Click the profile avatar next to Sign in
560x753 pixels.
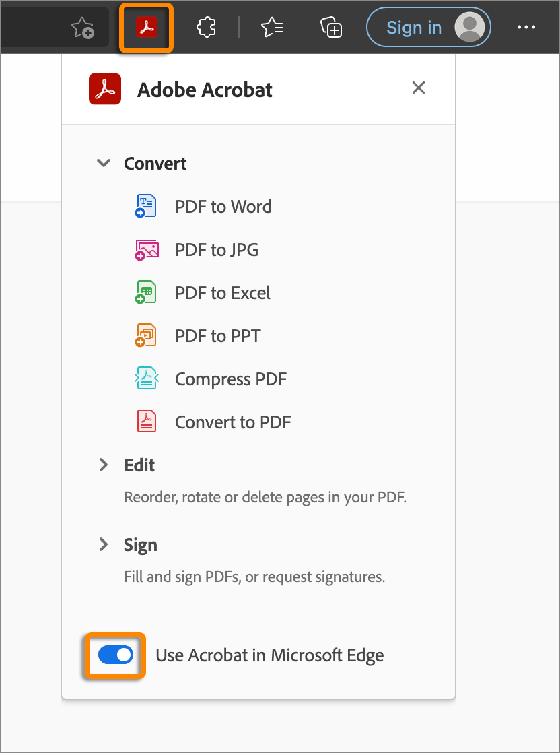coord(473,27)
